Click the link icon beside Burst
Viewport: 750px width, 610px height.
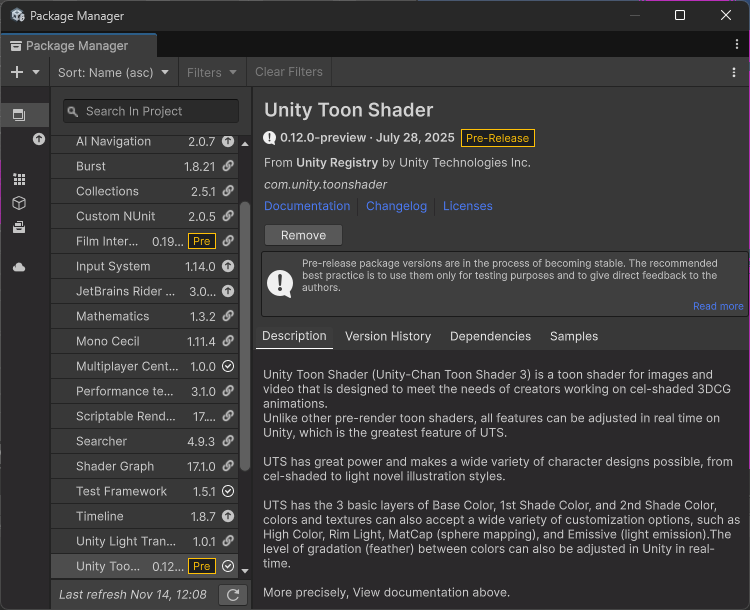(x=228, y=167)
